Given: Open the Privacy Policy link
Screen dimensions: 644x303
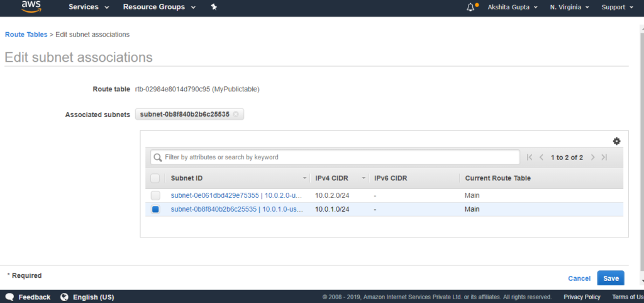Looking at the screenshot, I should (x=582, y=297).
